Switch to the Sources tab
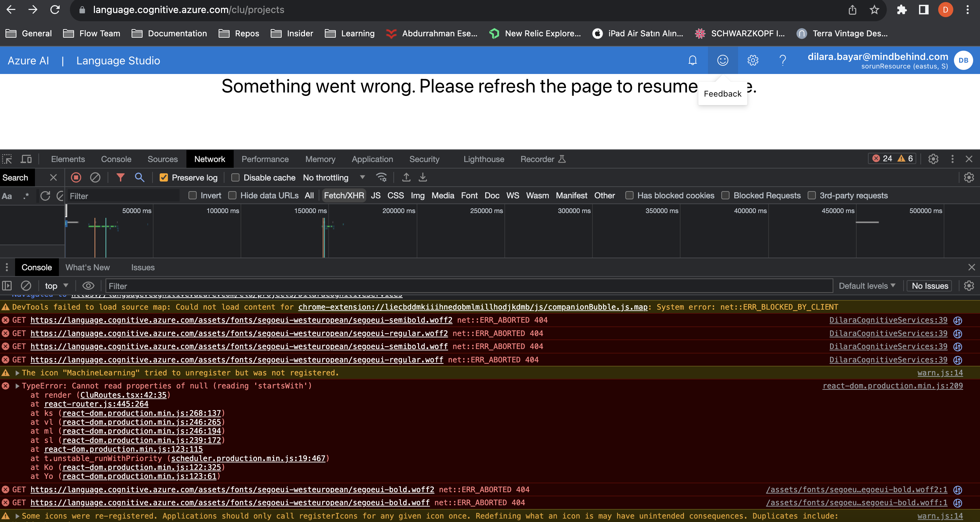The image size is (980, 522). tap(162, 159)
